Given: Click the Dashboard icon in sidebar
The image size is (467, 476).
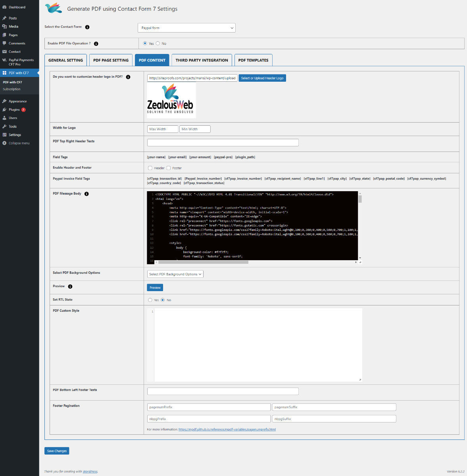Looking at the screenshot, I should pyautogui.click(x=4, y=7).
